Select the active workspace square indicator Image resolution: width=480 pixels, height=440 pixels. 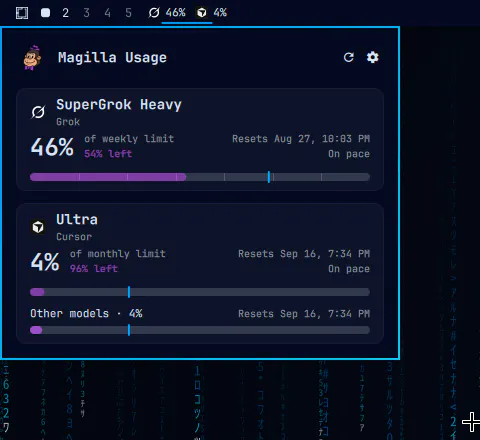(45, 13)
